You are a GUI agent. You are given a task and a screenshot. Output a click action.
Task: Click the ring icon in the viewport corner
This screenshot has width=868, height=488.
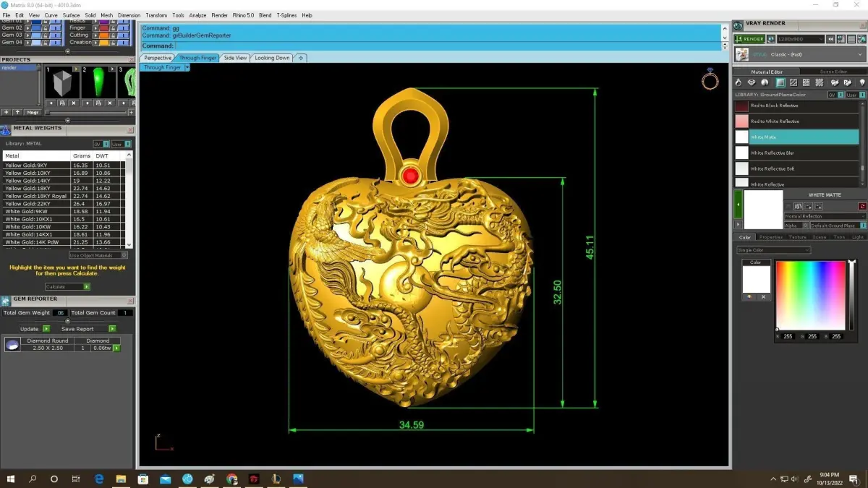(x=710, y=80)
